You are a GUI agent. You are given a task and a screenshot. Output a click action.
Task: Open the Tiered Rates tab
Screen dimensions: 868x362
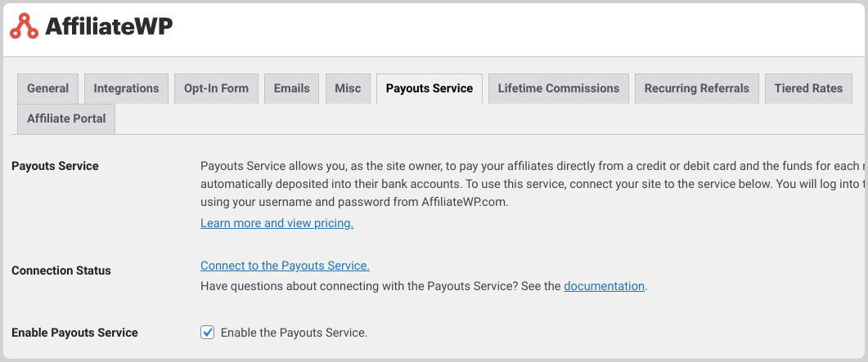(809, 88)
